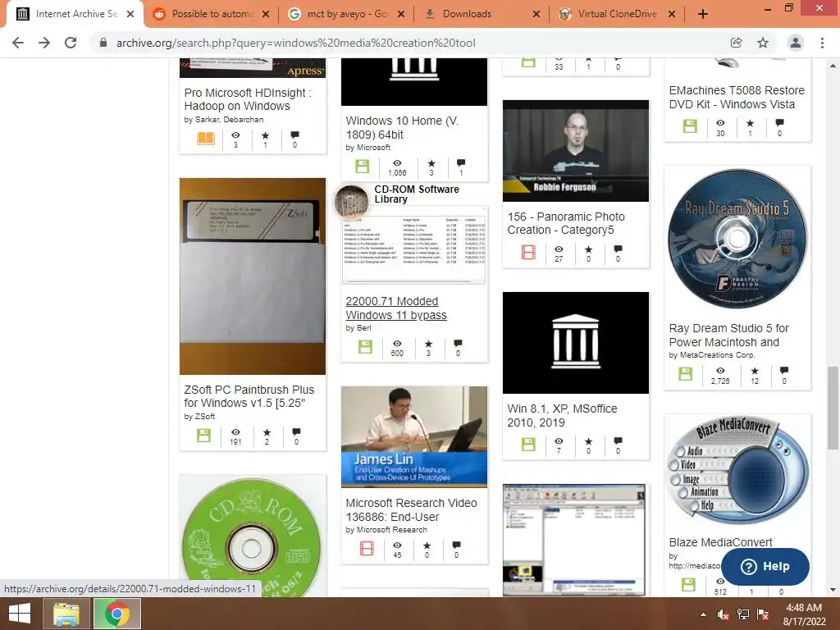Screen dimensions: 840x630
Task: Switch to the Downloads tab
Action: coord(482,14)
